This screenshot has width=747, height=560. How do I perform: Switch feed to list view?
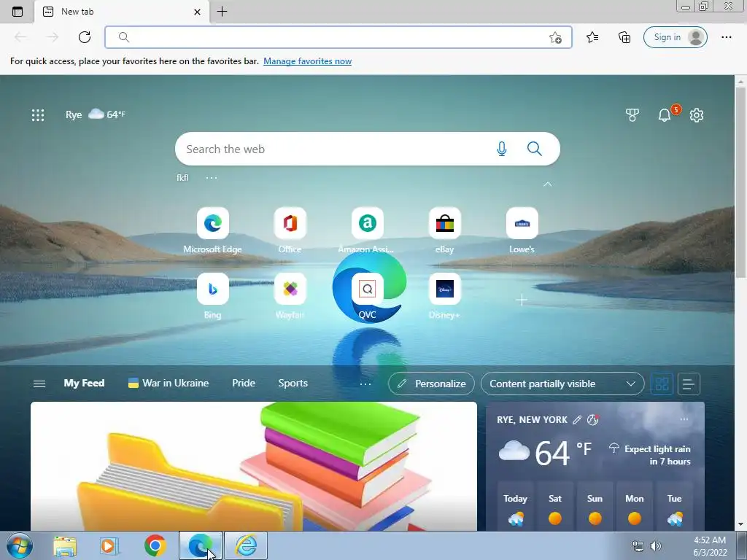[689, 384]
